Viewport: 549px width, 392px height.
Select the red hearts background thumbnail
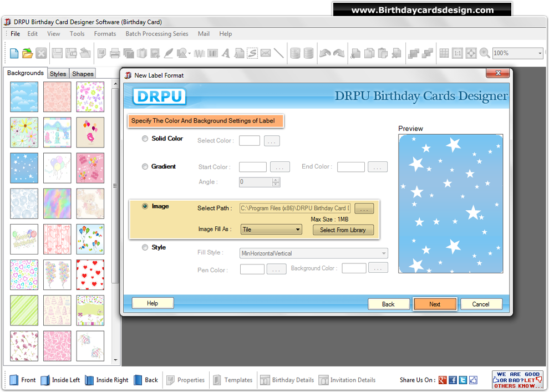click(x=90, y=275)
